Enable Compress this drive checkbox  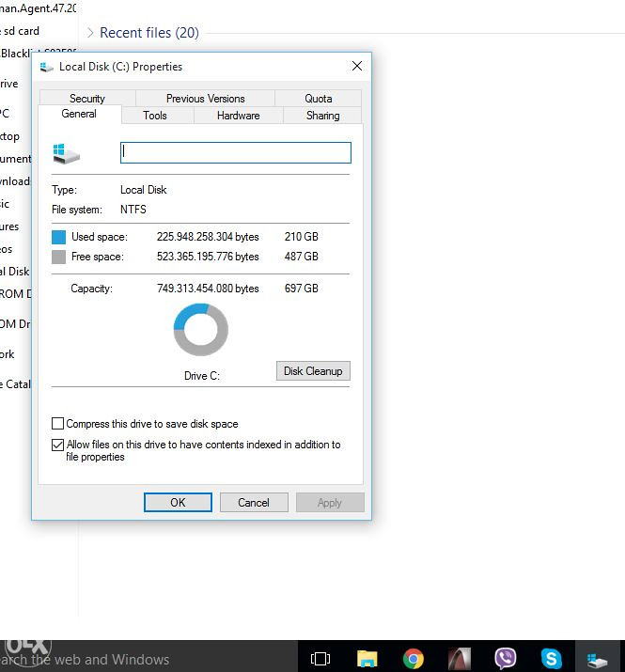click(x=57, y=424)
